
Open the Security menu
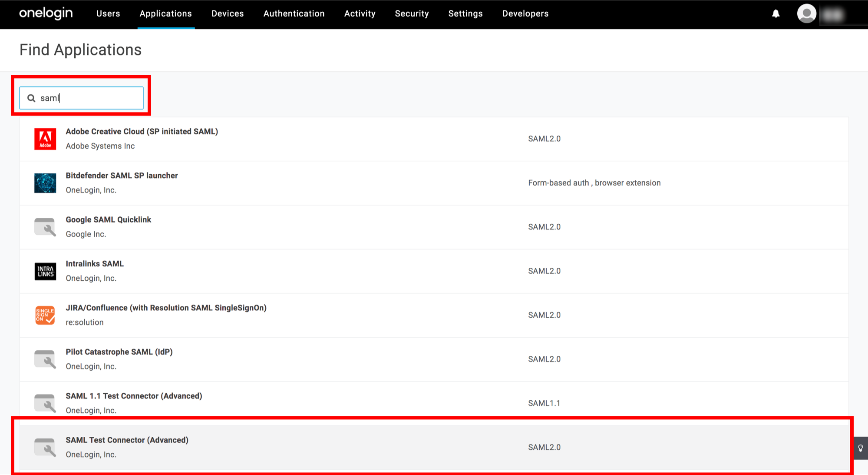pos(412,13)
